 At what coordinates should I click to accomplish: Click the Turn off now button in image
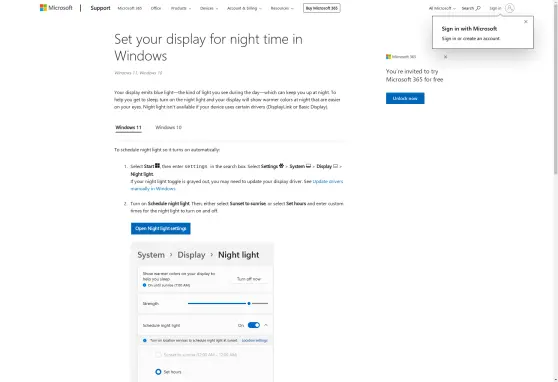click(249, 279)
